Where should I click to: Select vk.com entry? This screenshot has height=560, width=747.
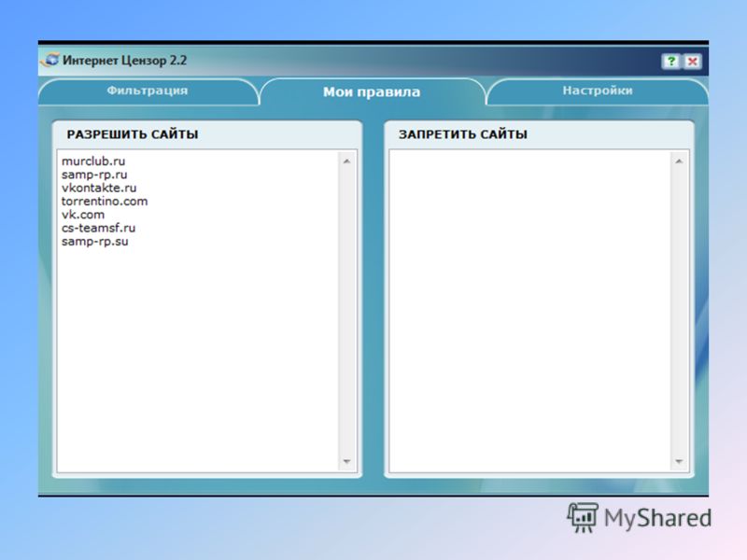pyautogui.click(x=83, y=215)
